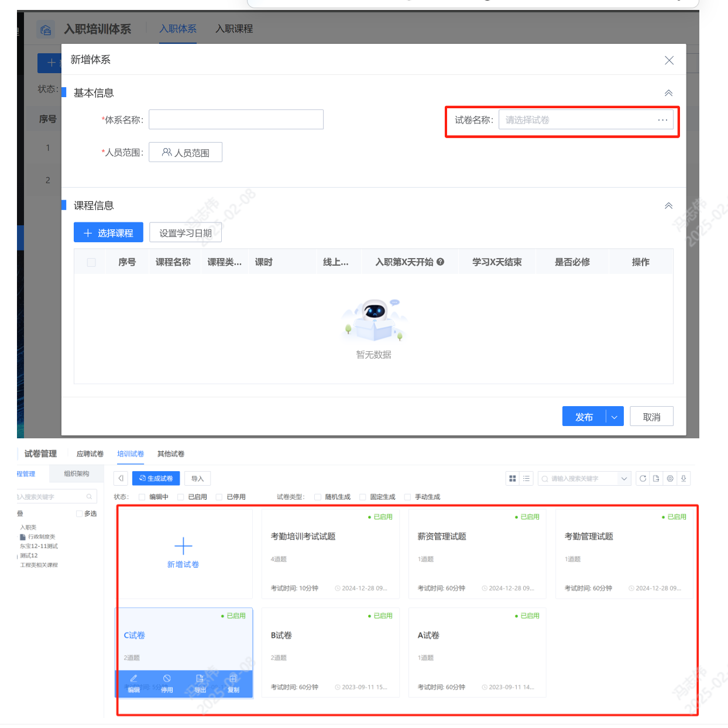This screenshot has width=728, height=728.
Task: Check the 已启用 status filter checkbox
Action: pyautogui.click(x=181, y=497)
